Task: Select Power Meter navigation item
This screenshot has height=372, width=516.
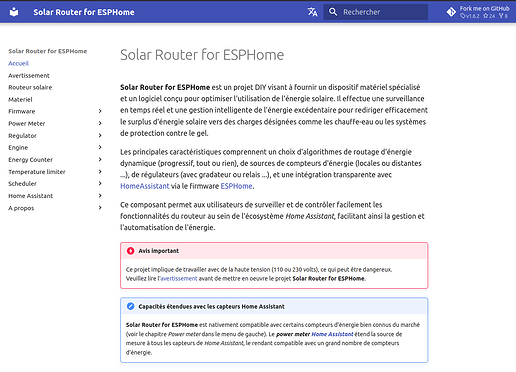Action: pyautogui.click(x=27, y=124)
